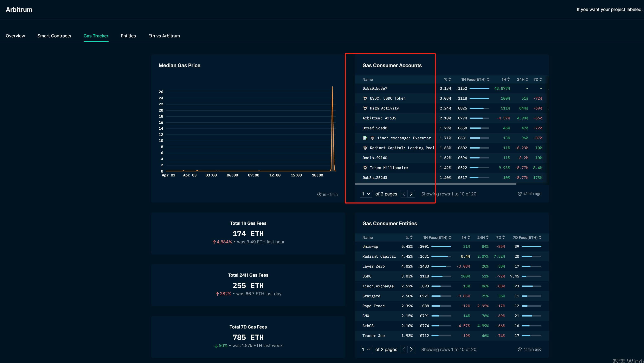Switch to the Smart Contracts tab
The height and width of the screenshot is (363, 644).
54,36
